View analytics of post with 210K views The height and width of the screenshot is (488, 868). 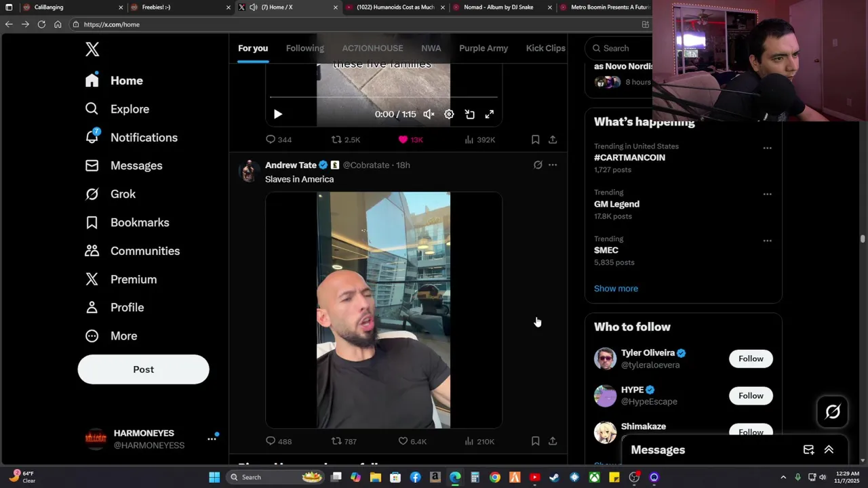[x=479, y=441]
